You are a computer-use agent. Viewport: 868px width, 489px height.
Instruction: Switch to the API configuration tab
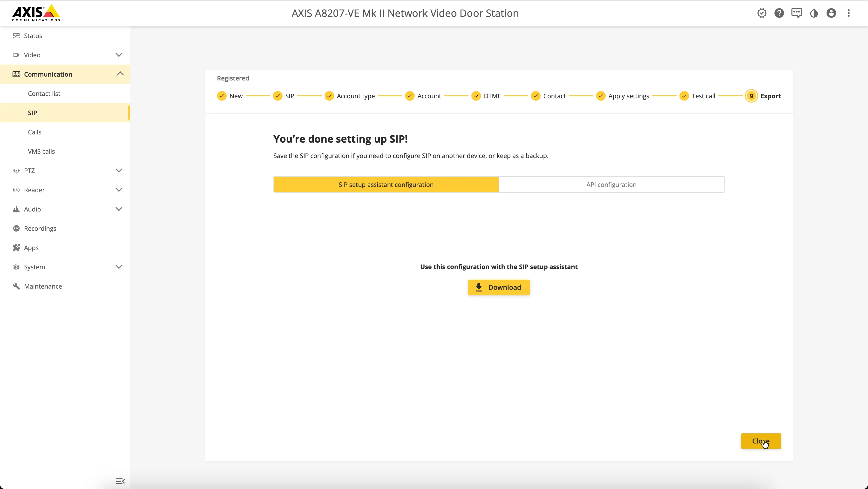611,185
